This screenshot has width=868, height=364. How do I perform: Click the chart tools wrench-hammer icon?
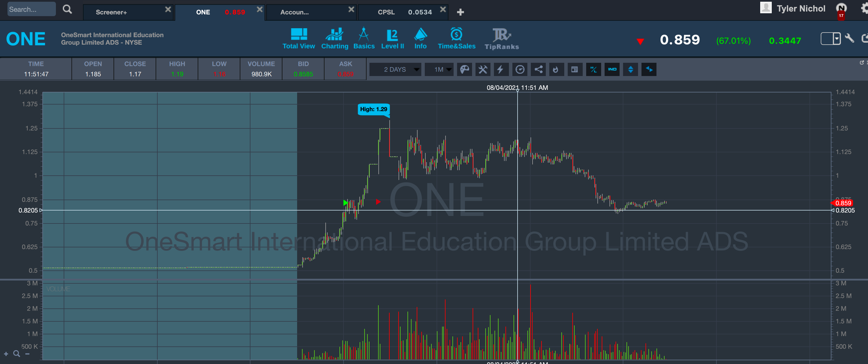click(x=483, y=69)
